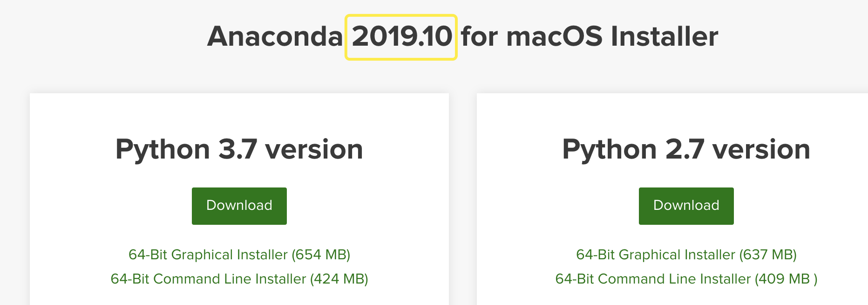Click the Python 3.7 version heading
868x305 pixels.
(239, 149)
